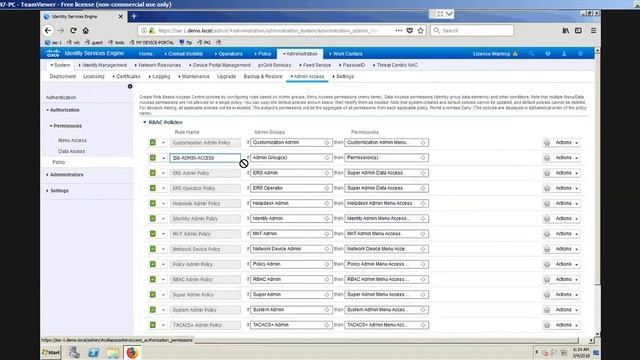
Task: Reload the page with refresh icon
Action: pos(73,31)
